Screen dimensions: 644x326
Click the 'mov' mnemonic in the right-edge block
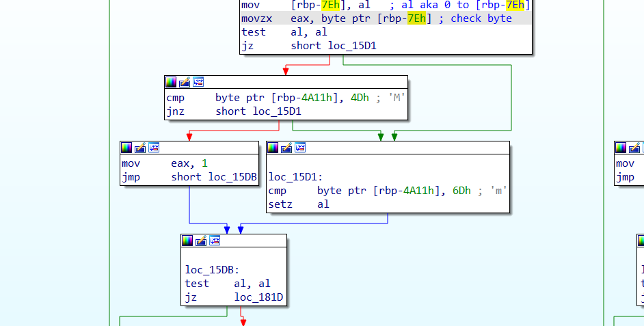pos(625,163)
